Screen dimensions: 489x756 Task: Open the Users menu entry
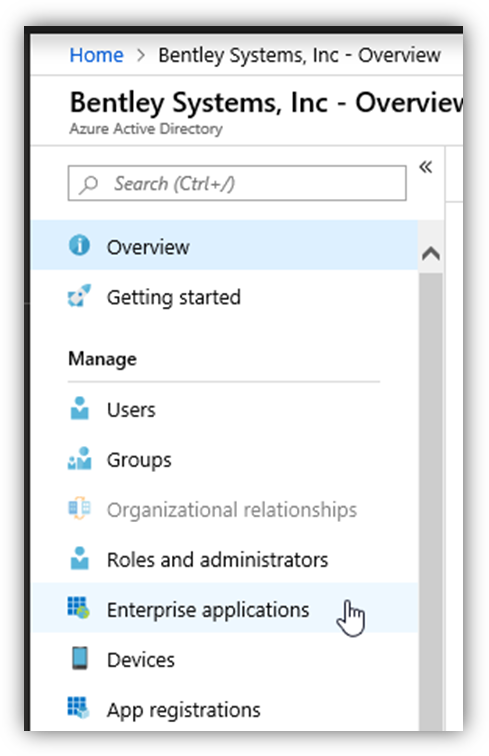[x=225, y=409]
